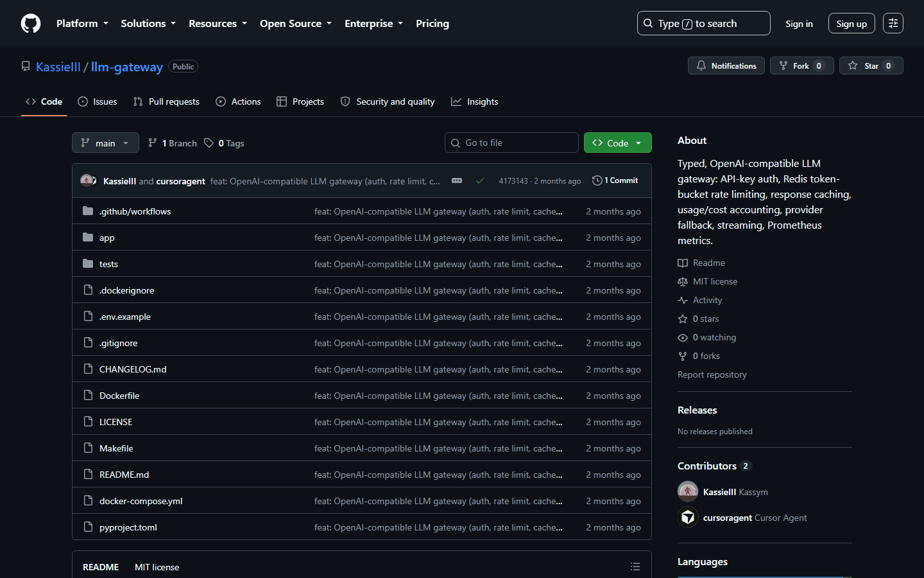Open cursoragent contributor avatar
924x578 pixels.
[x=688, y=518]
